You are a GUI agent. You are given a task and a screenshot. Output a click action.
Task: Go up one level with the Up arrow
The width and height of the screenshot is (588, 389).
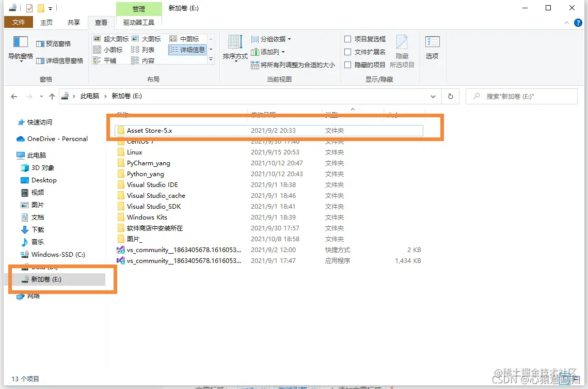coord(52,97)
